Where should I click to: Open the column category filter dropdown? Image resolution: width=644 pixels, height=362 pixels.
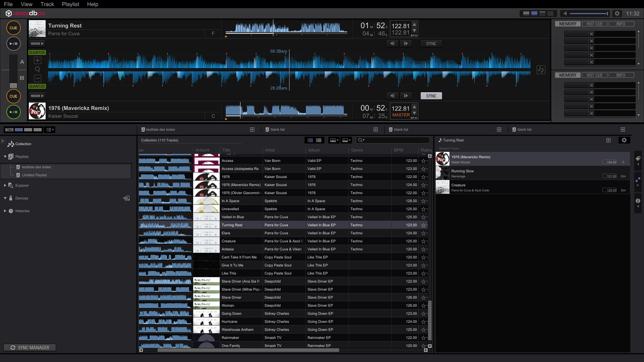click(334, 140)
